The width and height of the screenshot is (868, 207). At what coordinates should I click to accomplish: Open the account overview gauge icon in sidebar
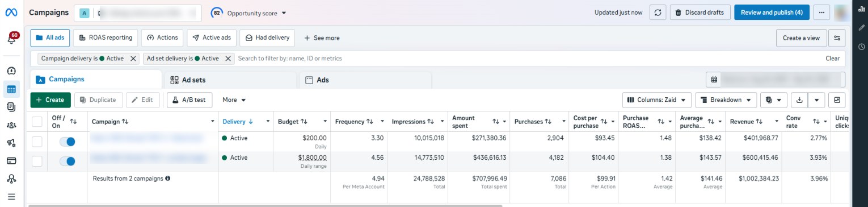11,71
